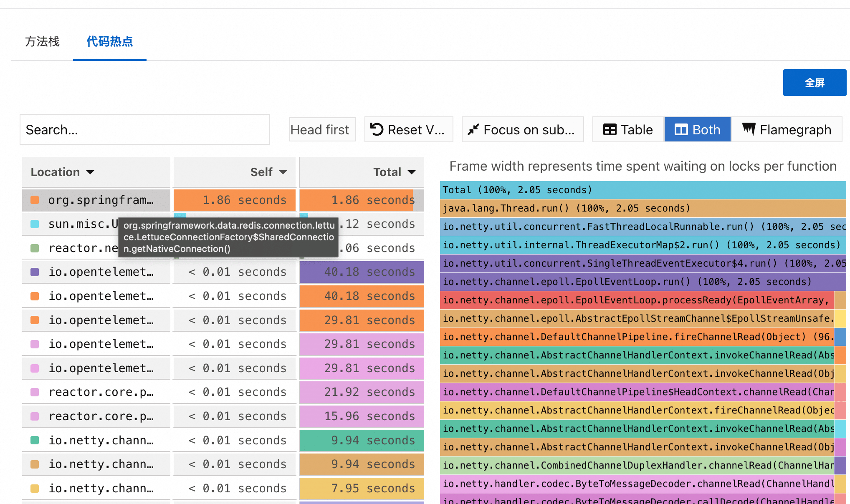Click the Reset View undo icon
Viewport: 850px width, 504px height.
click(x=377, y=130)
